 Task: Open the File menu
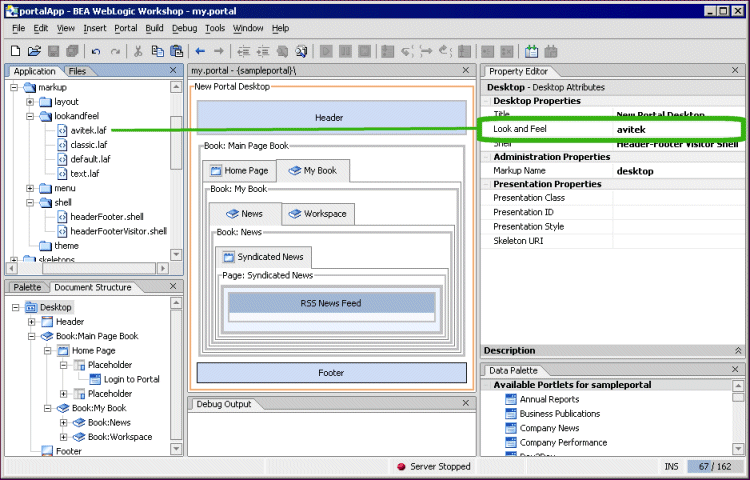(18, 28)
